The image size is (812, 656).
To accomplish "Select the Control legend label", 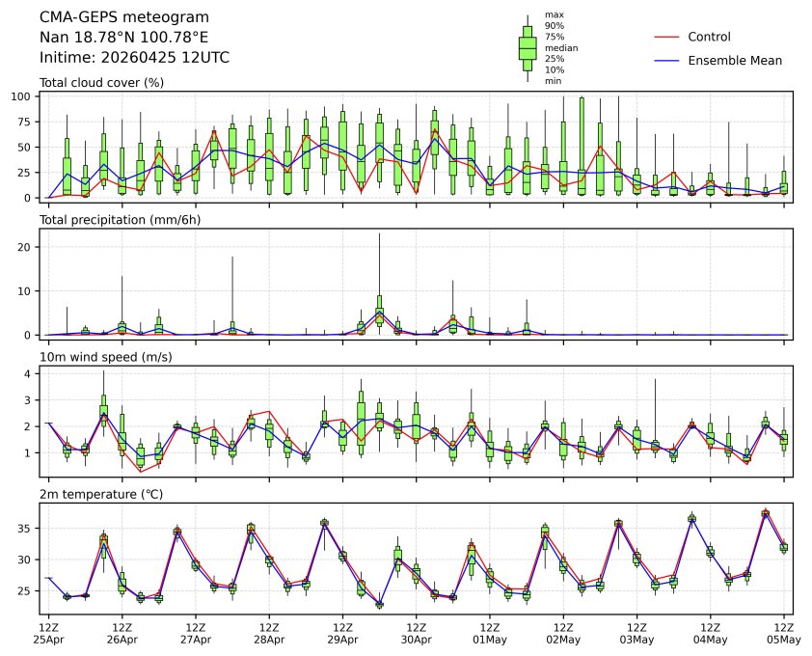I will 709,37.
